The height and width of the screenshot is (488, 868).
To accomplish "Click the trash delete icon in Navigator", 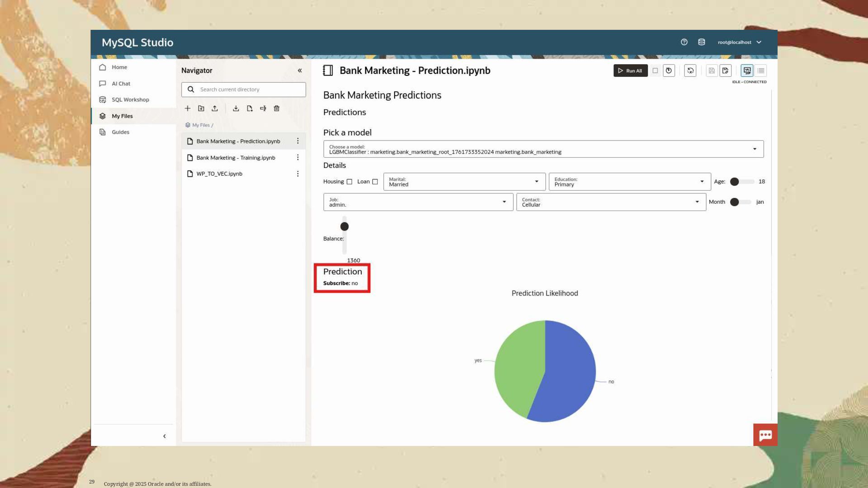I will coord(277,108).
